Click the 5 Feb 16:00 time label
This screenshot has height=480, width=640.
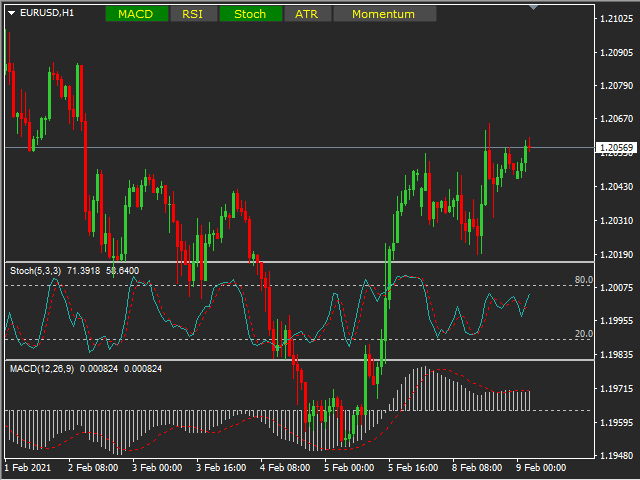click(413, 468)
